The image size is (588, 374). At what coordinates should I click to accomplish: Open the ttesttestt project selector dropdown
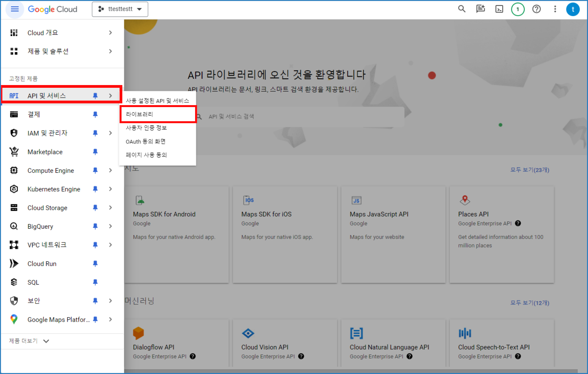pos(120,9)
